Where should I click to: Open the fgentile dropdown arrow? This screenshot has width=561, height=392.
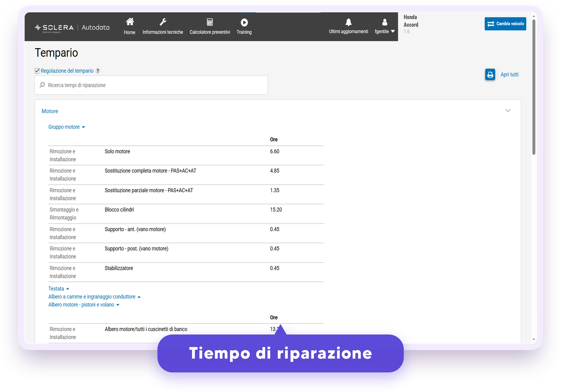pos(393,31)
